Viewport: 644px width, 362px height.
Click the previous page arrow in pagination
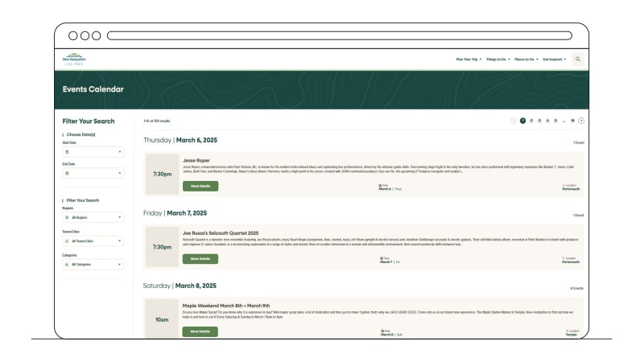pos(514,121)
